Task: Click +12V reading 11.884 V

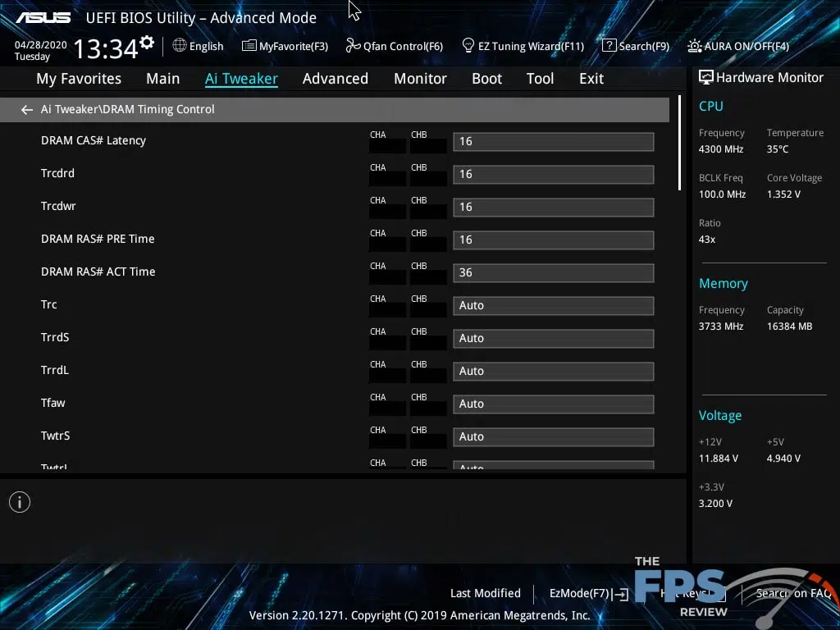Action: click(719, 459)
